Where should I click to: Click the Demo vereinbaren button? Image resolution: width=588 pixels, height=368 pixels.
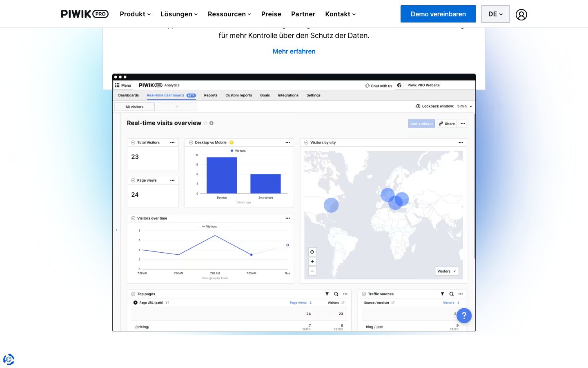[x=438, y=14]
